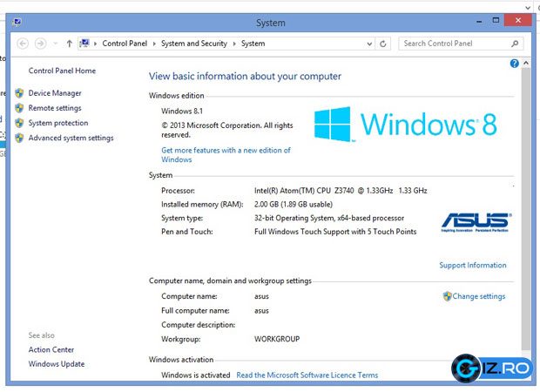Select the System breadcrumb
The width and height of the screenshot is (540, 392).
tap(253, 44)
